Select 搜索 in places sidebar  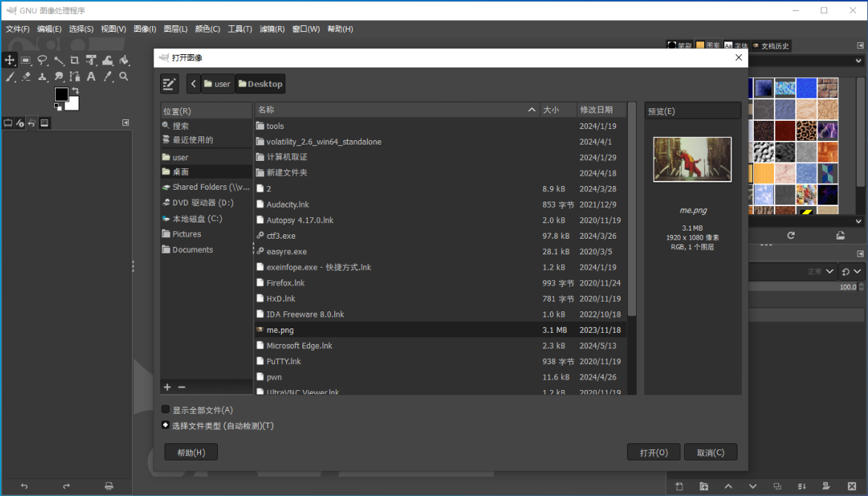(x=207, y=125)
